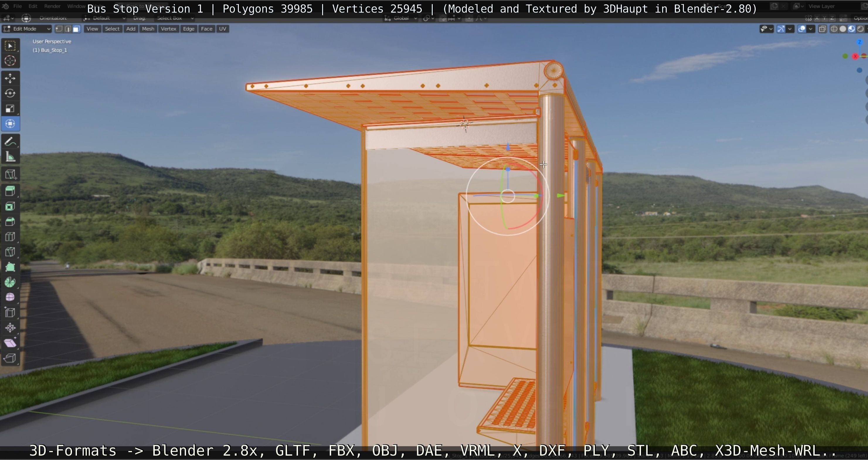Activate the 3D Cursor tool

pyautogui.click(x=10, y=61)
